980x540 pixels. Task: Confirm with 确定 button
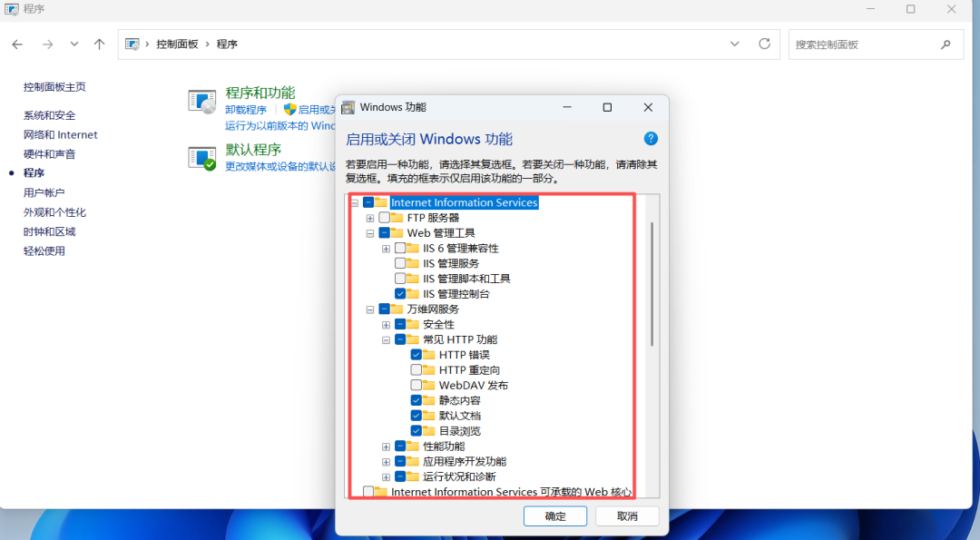(555, 516)
